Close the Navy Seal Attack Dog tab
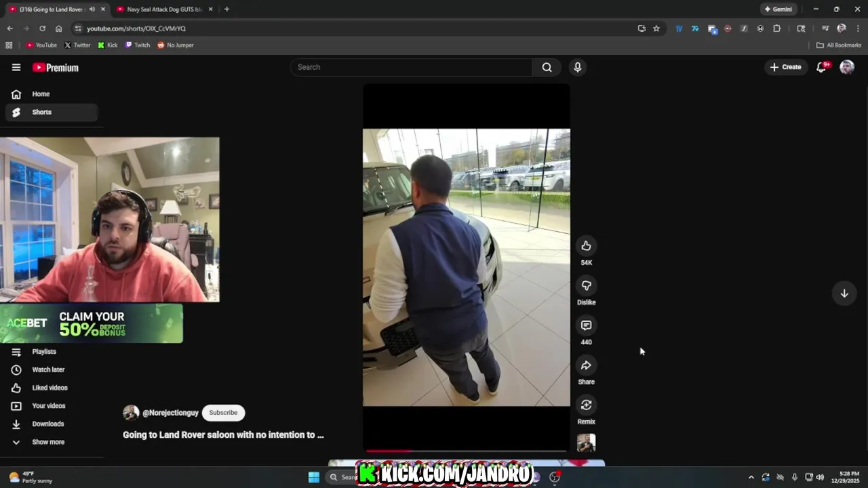Image resolution: width=868 pixels, height=488 pixels. pyautogui.click(x=211, y=9)
